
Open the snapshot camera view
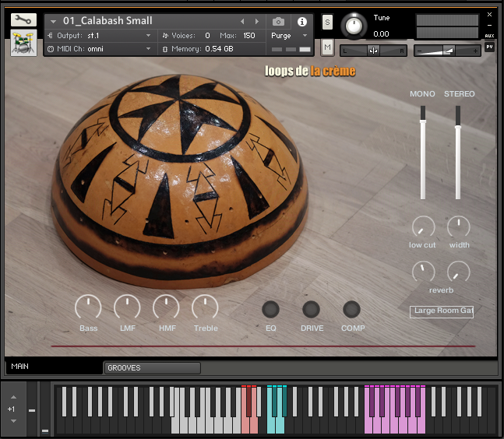click(x=278, y=22)
